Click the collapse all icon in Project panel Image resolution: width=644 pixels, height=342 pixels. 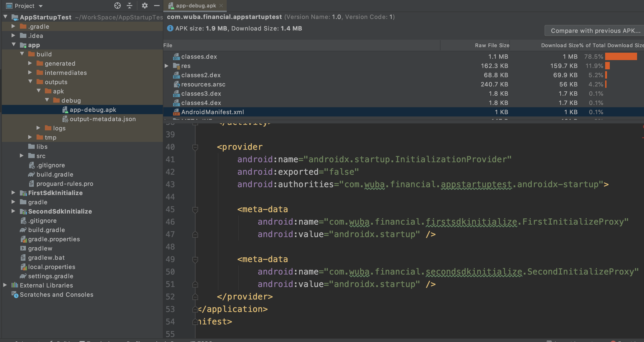point(130,6)
